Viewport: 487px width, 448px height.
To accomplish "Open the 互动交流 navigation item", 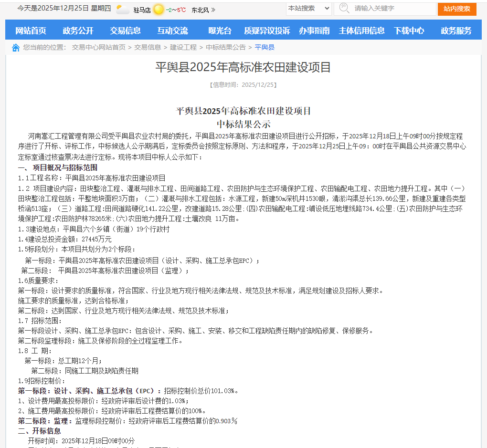I will click(x=172, y=31).
